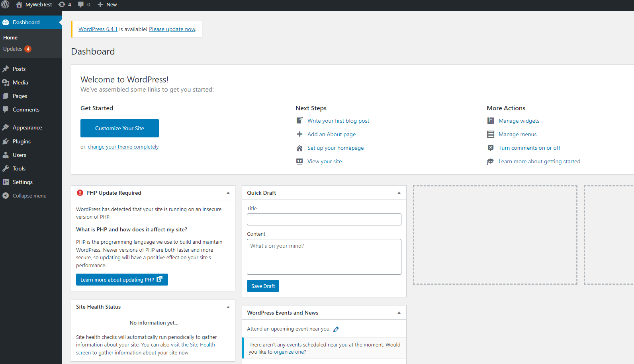The image size is (634, 364).
Task: Click the MyWebTest site name
Action: [39, 5]
